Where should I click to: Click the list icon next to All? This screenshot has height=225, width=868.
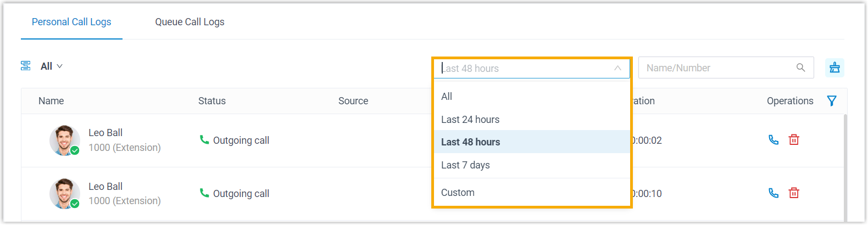pos(26,66)
